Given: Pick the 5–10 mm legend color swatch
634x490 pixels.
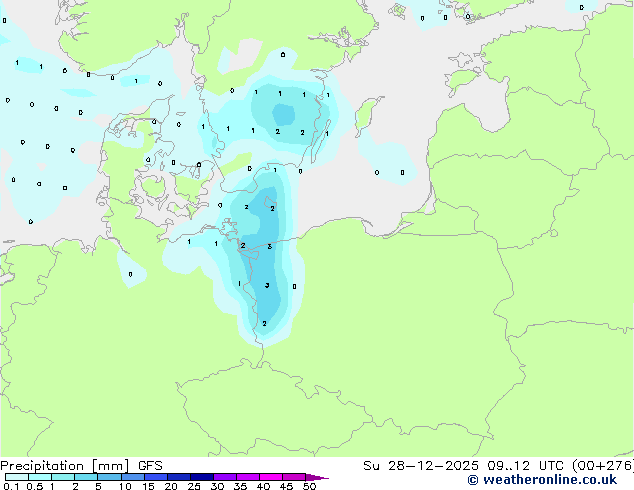Looking at the screenshot, I should [x=109, y=477].
